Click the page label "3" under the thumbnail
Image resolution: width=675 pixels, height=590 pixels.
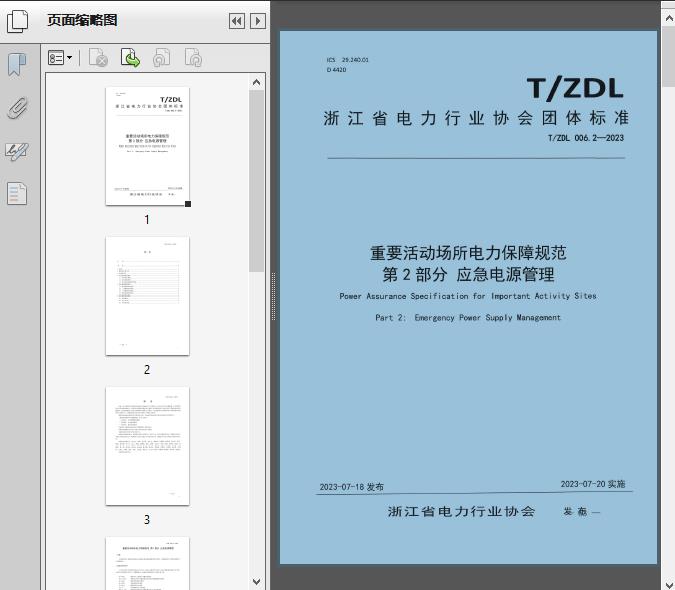pos(147,520)
